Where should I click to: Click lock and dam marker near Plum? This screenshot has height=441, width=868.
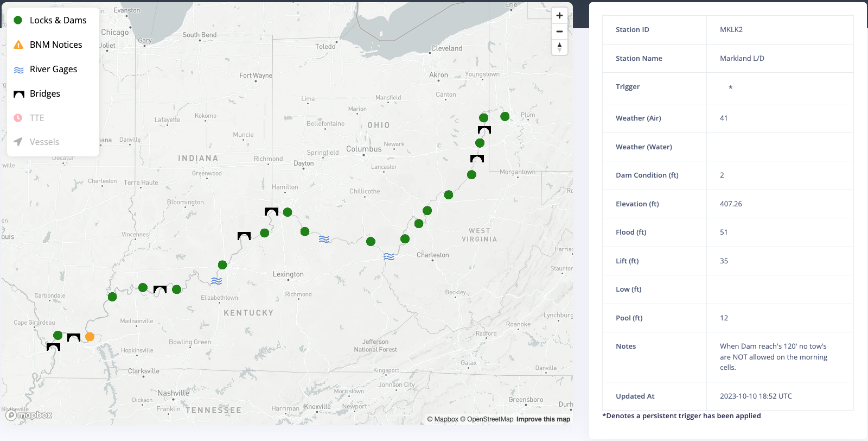505,116
